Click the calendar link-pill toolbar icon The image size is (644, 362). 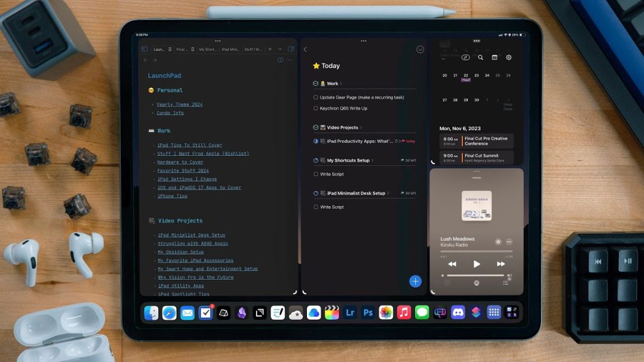coord(465,57)
